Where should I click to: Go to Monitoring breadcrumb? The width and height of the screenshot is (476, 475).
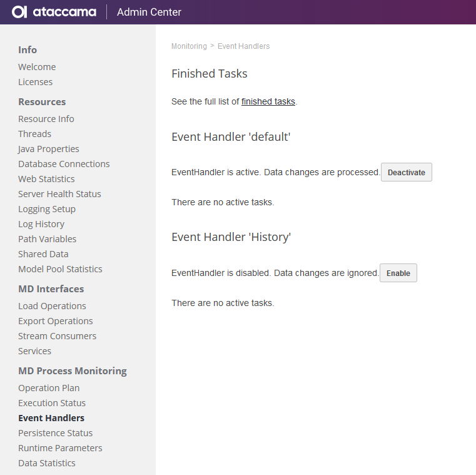click(189, 46)
